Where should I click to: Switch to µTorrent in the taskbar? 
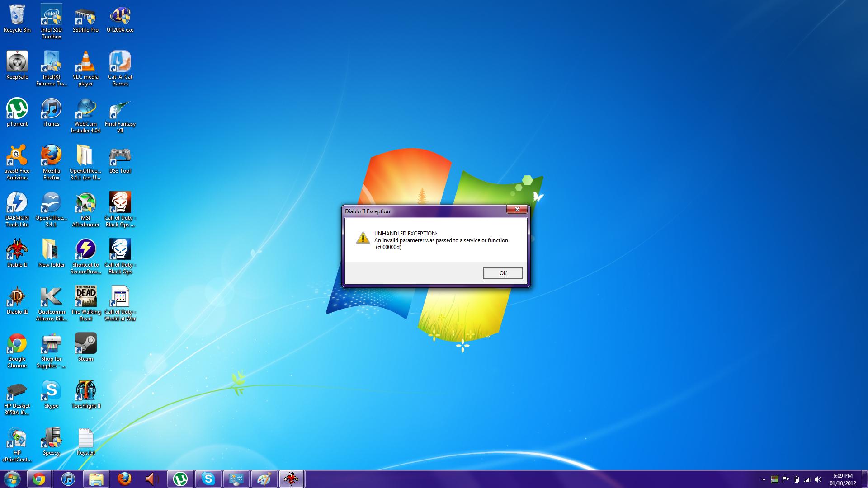180,479
